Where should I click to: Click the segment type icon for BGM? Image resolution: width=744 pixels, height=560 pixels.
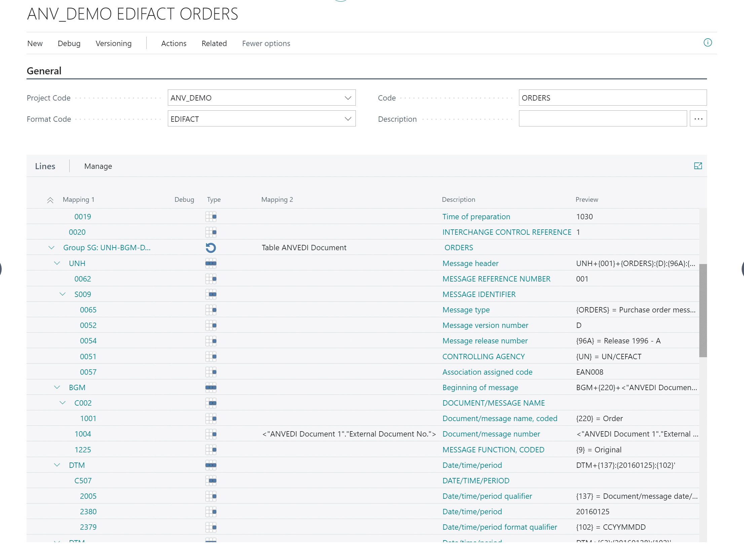pyautogui.click(x=211, y=387)
